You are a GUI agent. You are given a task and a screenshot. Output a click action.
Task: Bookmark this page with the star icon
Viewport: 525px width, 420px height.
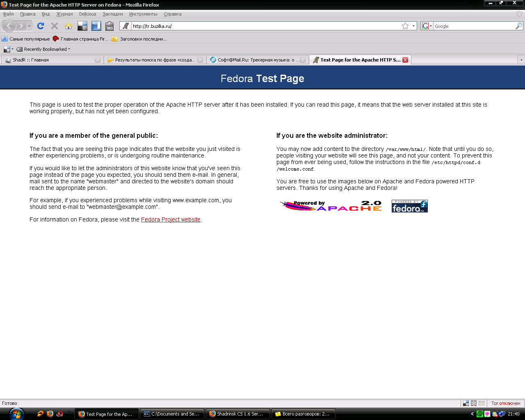pyautogui.click(x=405, y=26)
